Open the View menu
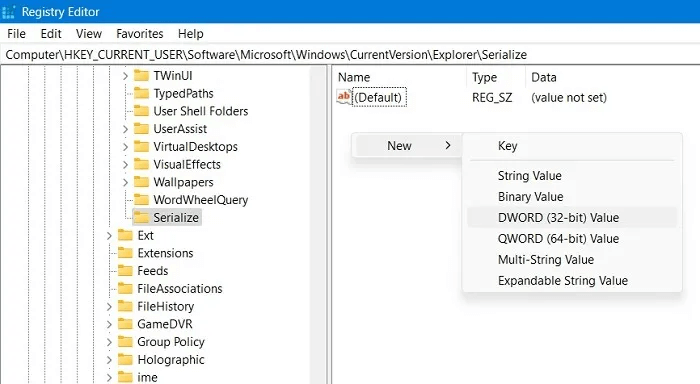700x384 pixels. pos(89,34)
